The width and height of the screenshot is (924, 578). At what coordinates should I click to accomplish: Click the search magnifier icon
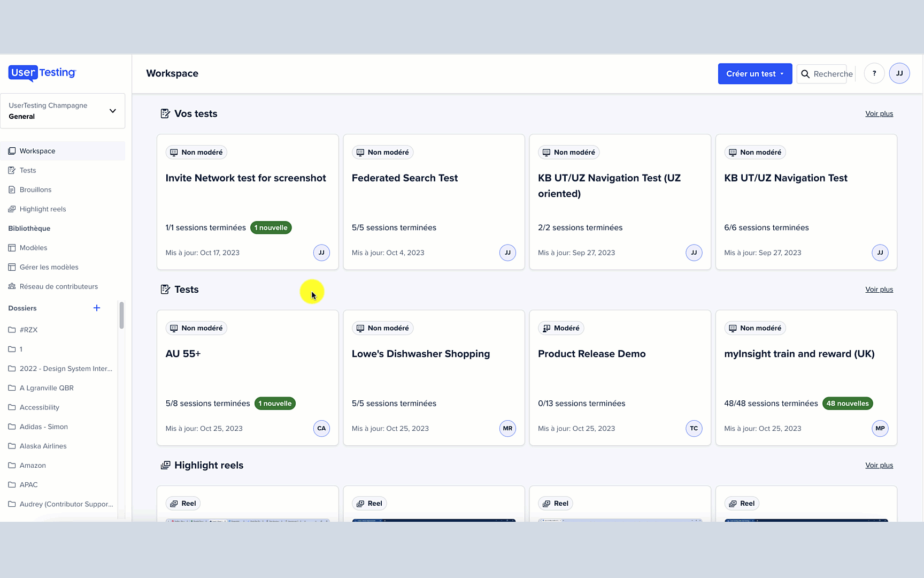805,74
